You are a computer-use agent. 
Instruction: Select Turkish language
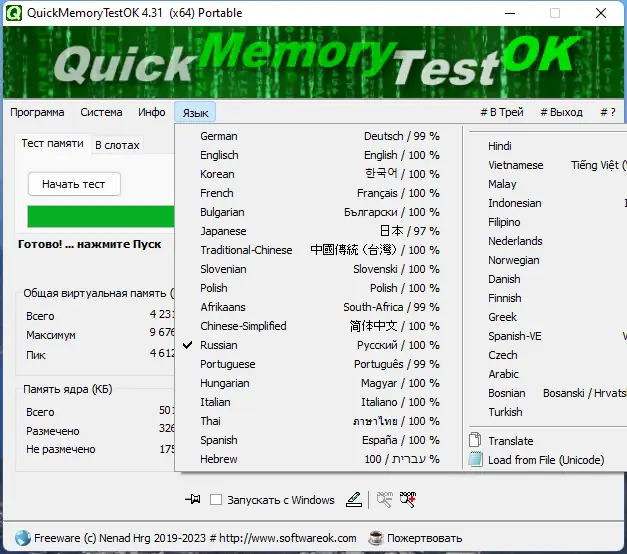tap(547, 412)
